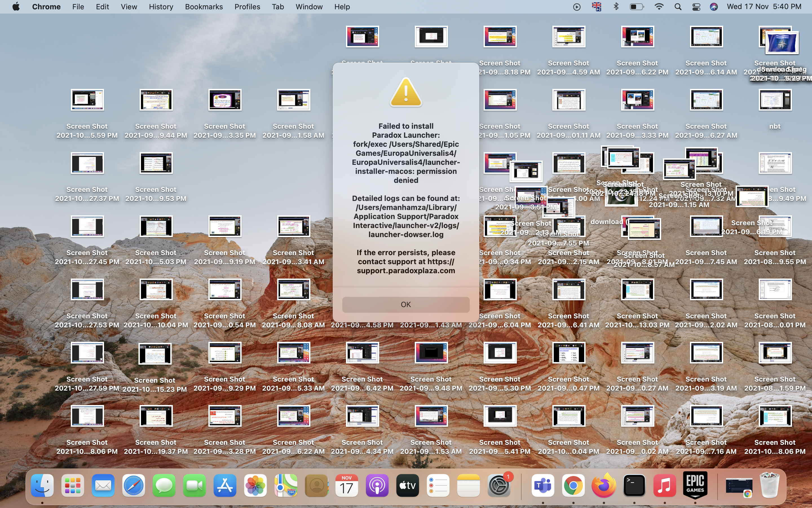Open the Apple menu

[x=16, y=7]
